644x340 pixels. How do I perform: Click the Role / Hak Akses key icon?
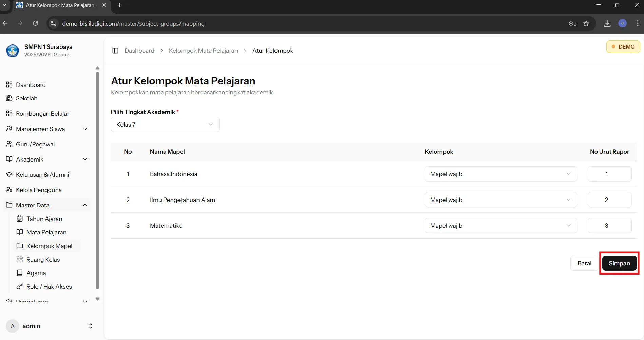point(20,286)
